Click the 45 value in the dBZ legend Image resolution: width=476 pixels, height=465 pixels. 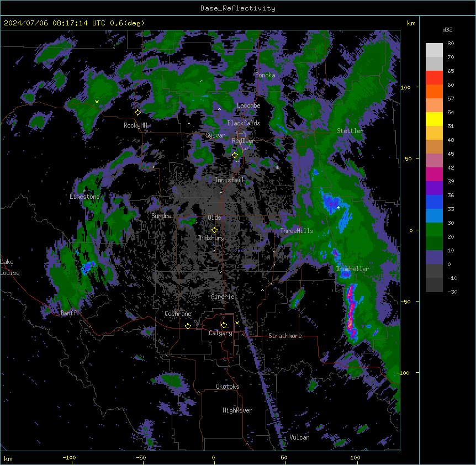point(451,154)
